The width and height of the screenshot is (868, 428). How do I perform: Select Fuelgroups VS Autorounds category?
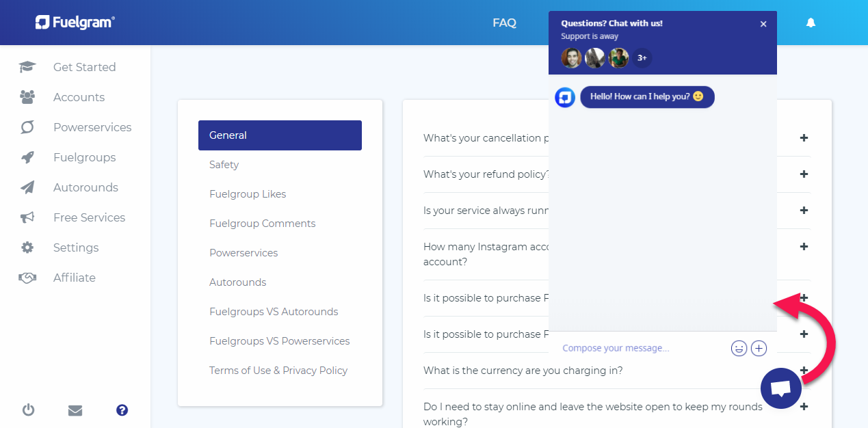coord(274,312)
